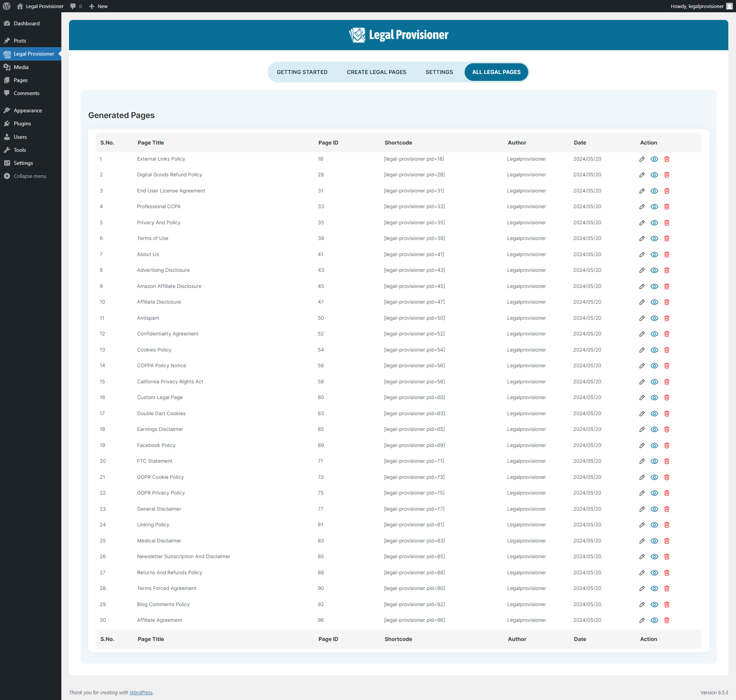The image size is (736, 700).
Task: Click the New item in the admin bar
Action: pos(98,6)
